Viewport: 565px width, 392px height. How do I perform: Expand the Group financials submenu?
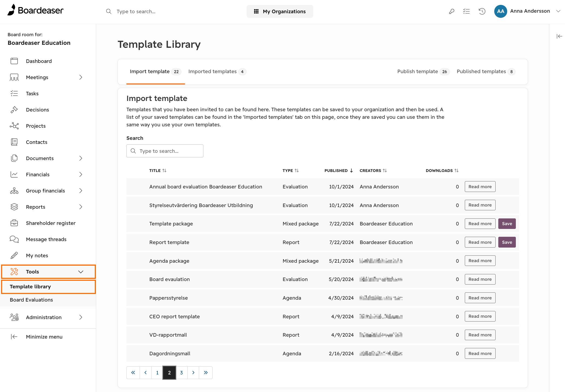80,191
